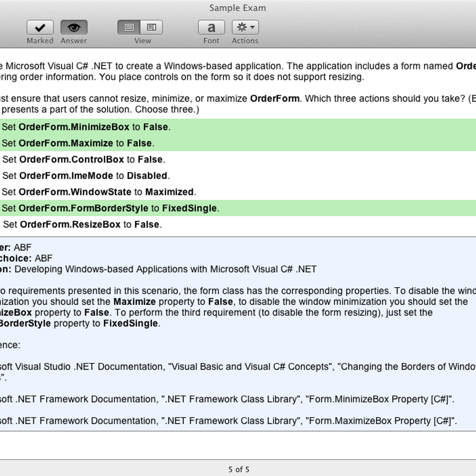Click the Form.MaximizeBox Property reference line

pos(228,421)
